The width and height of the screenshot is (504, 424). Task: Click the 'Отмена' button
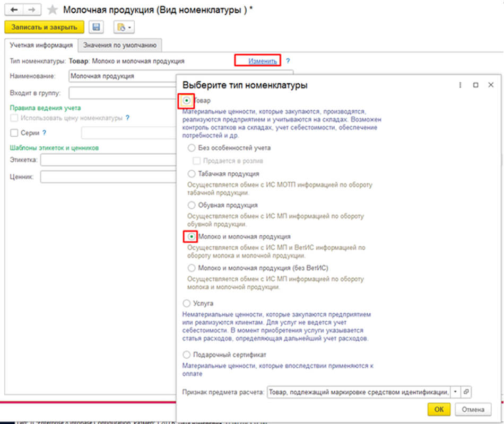pos(472,409)
